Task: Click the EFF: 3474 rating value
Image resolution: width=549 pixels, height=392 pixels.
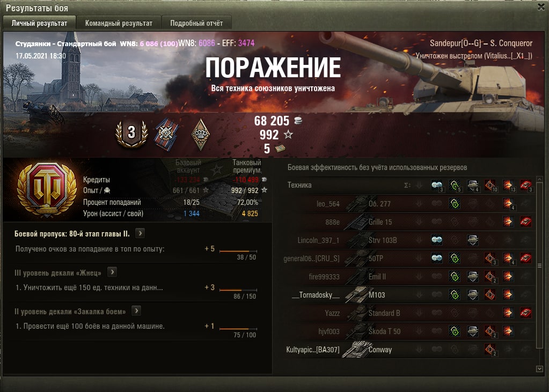Action: [238, 43]
